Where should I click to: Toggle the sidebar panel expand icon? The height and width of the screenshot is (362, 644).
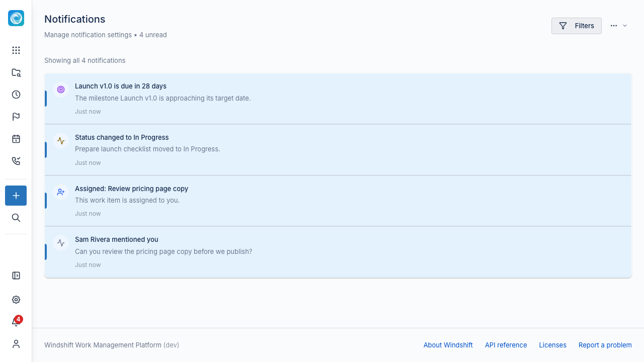click(x=16, y=276)
